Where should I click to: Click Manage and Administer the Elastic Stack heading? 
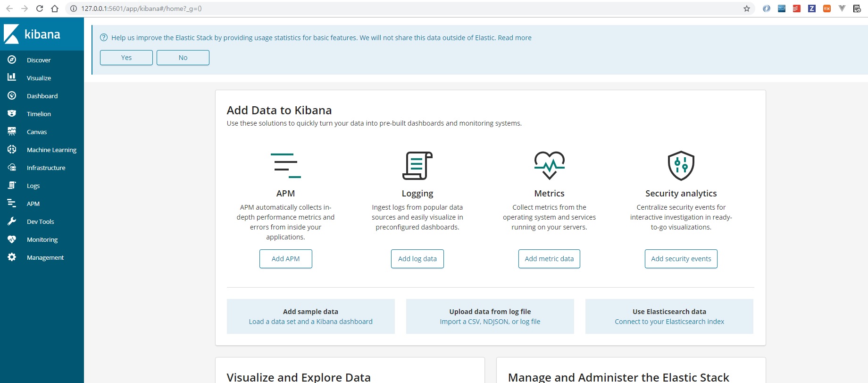click(x=618, y=377)
